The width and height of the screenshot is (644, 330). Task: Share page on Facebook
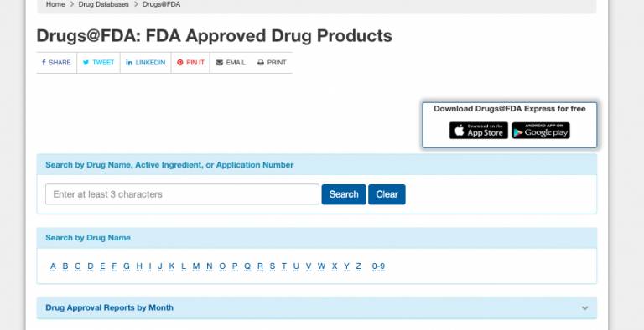[x=56, y=63]
